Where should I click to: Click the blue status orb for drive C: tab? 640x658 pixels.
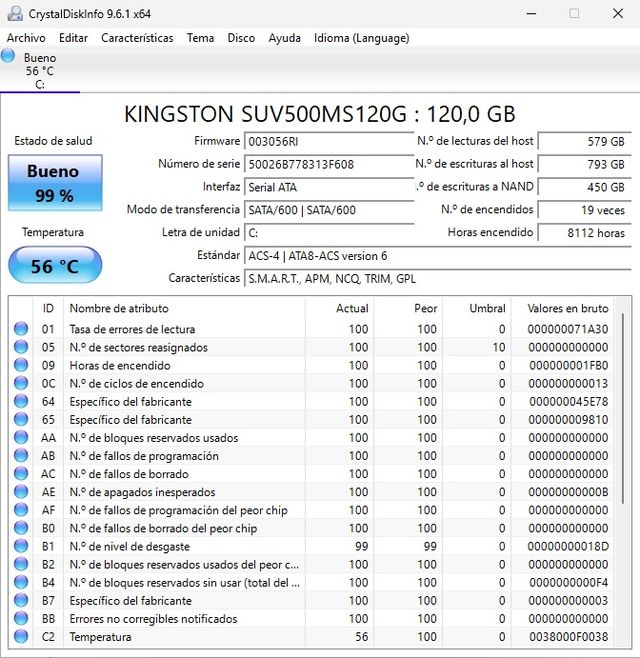pos(8,55)
